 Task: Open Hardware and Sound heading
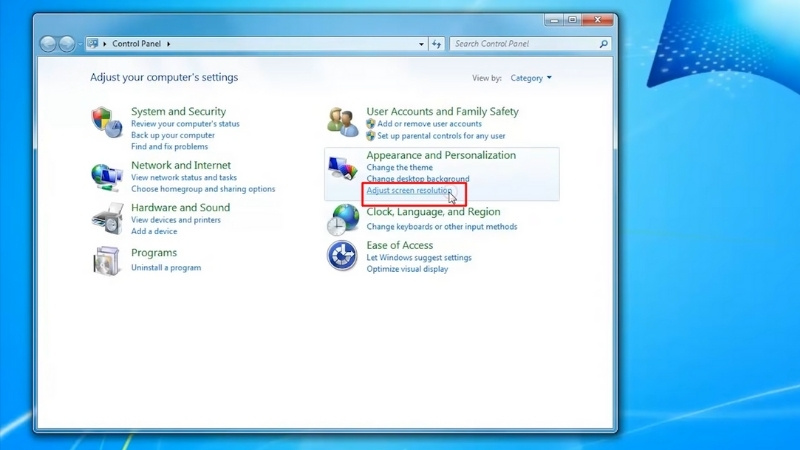(x=181, y=208)
